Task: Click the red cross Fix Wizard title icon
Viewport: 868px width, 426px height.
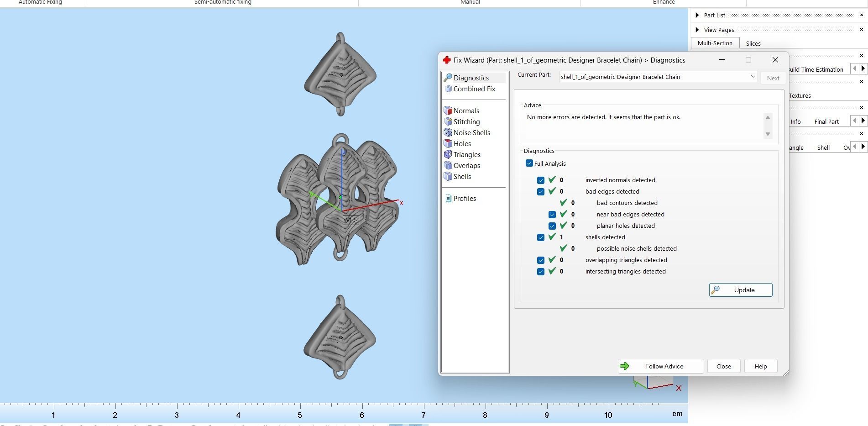Action: (x=447, y=60)
